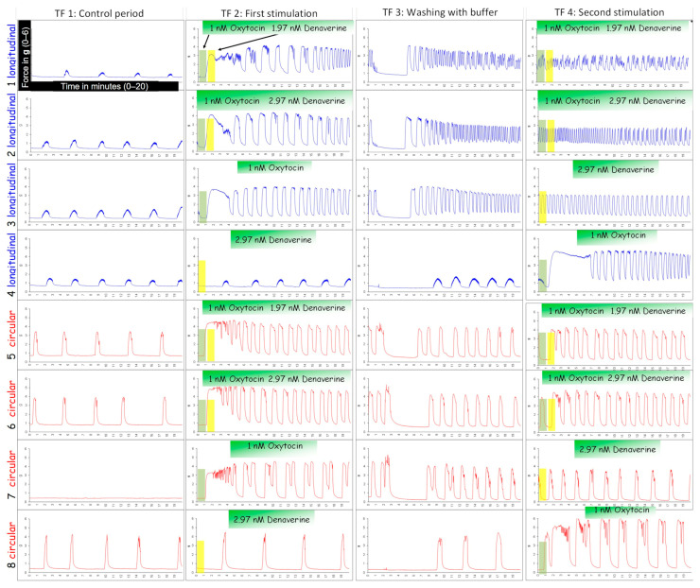Screen dimensions: 700x588
Task: Click row 7 TF 2 '1 nM Oxytocin' label
Action: (275, 446)
